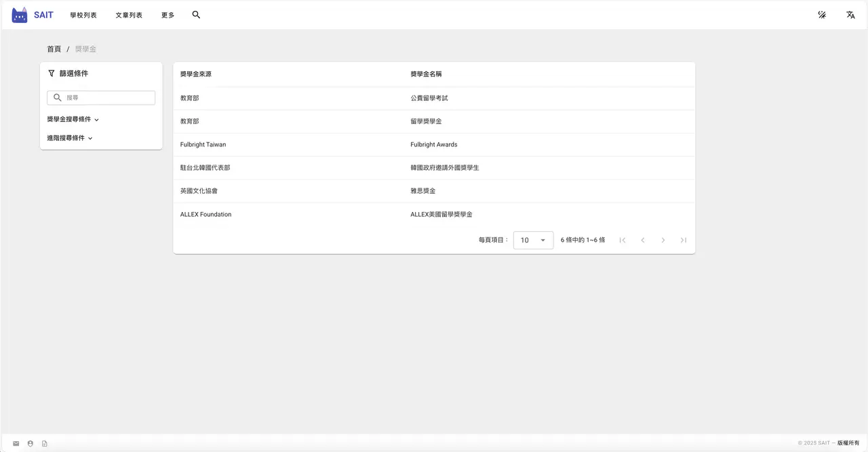The height and width of the screenshot is (452, 868).
Task: Open the search magnifier in the navbar
Action: [196, 15]
